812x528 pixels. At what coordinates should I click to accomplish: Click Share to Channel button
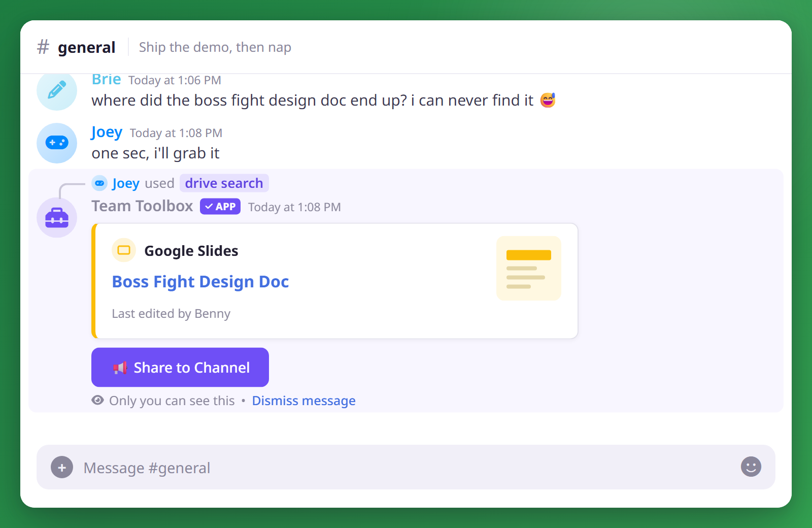[x=180, y=367]
